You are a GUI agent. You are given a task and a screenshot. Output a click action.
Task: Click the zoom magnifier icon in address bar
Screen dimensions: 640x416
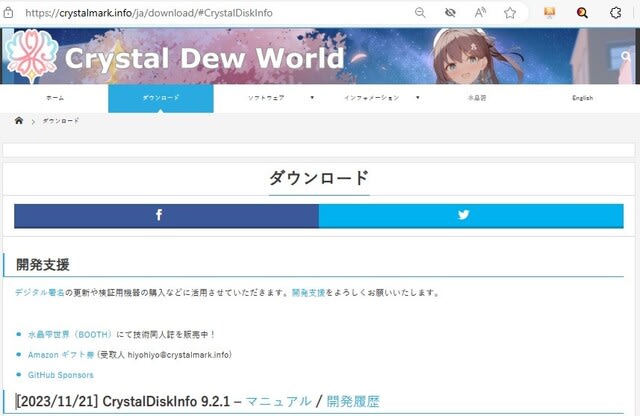(420, 13)
